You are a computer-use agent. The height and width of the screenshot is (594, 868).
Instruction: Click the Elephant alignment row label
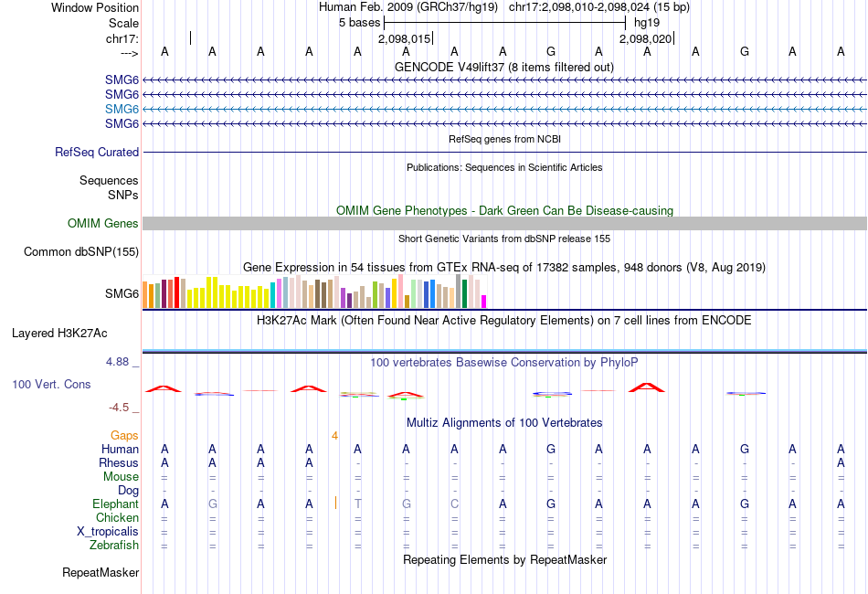point(116,504)
